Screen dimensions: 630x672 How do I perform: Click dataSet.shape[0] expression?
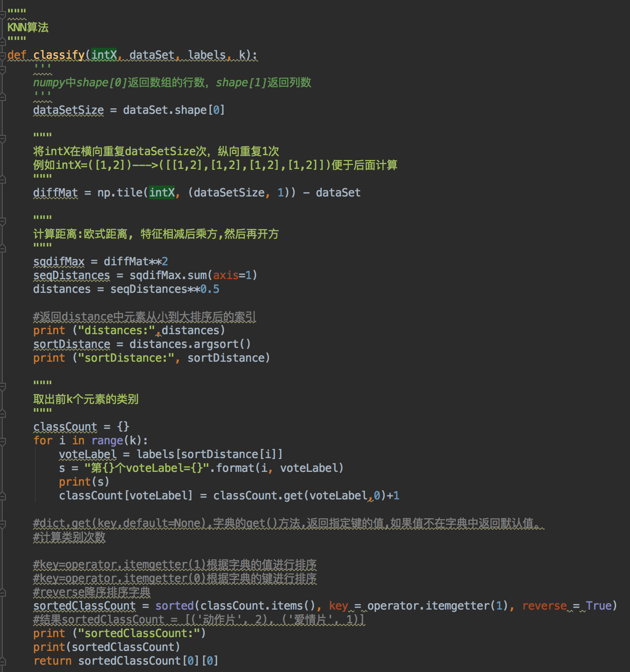pos(174,110)
